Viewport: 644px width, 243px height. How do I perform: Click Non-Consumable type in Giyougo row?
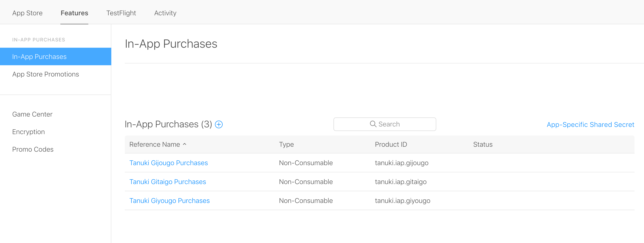(306, 200)
